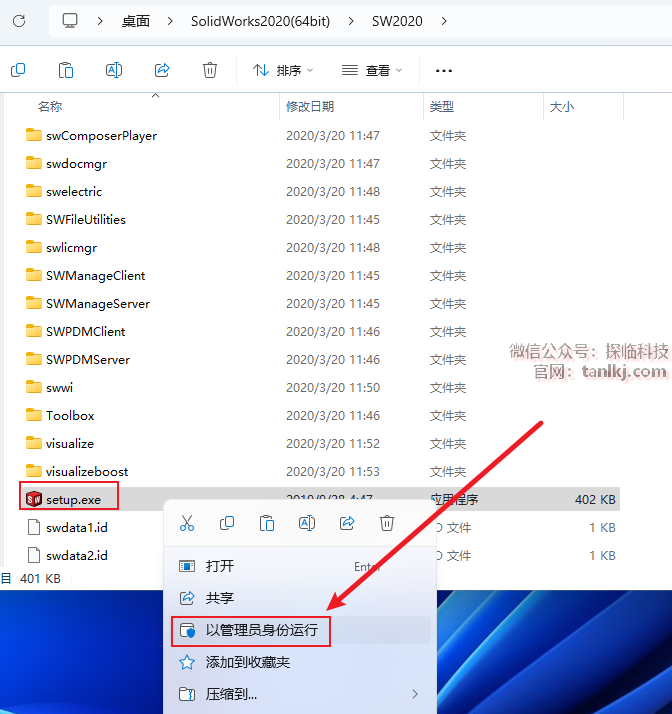Click the 401 KB status bar text
This screenshot has width=672, height=714.
(41, 579)
